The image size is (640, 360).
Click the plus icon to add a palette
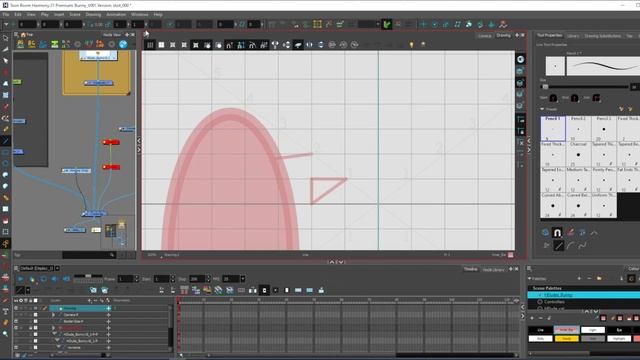click(x=579, y=278)
